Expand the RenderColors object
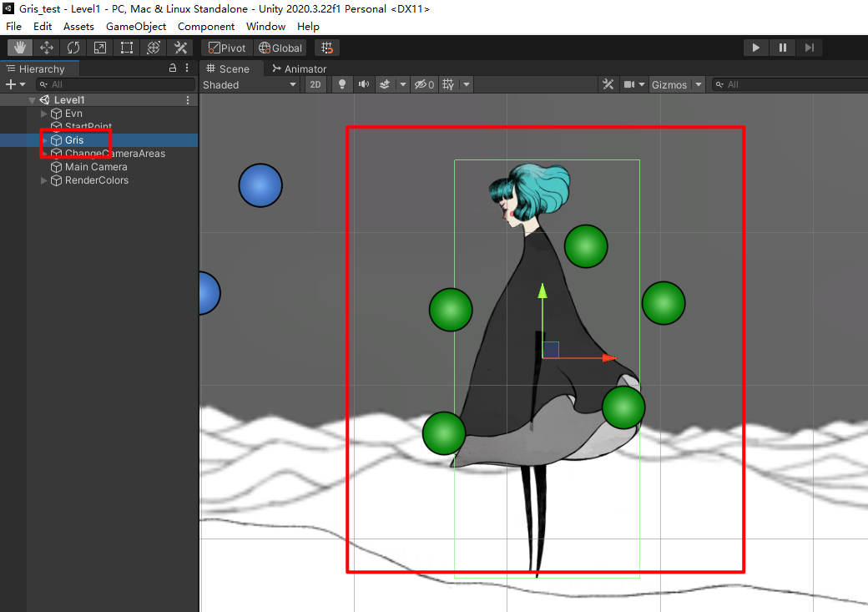Viewport: 868px width, 612px height. (x=43, y=180)
